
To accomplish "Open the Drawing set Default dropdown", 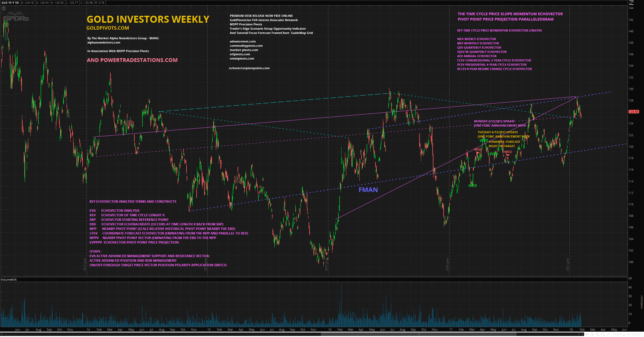I will pyautogui.click(x=627, y=334).
